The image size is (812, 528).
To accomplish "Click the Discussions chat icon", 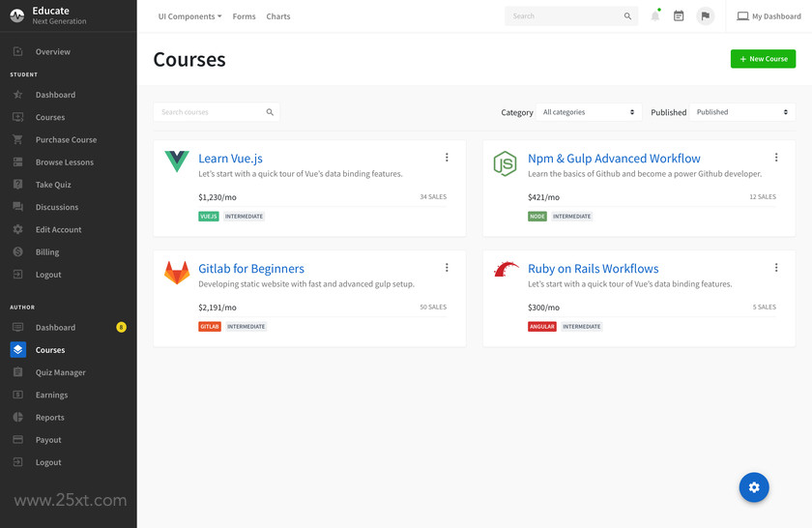I will click(x=18, y=207).
